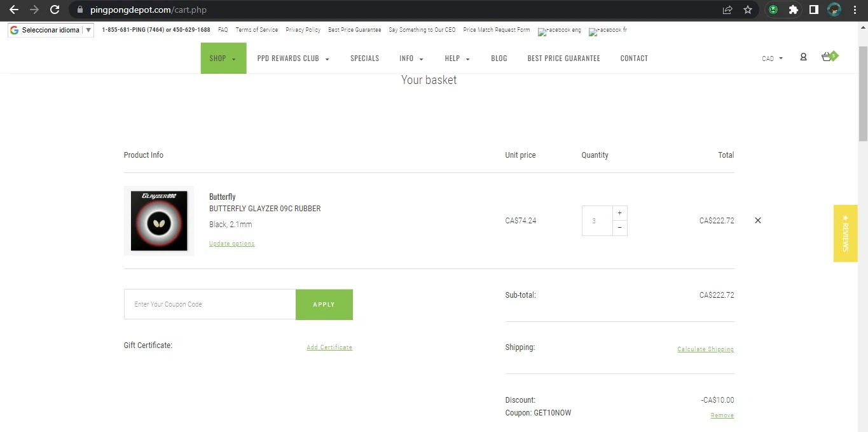This screenshot has width=868, height=432.
Task: Toggle the browser side panel icon
Action: [x=813, y=10]
